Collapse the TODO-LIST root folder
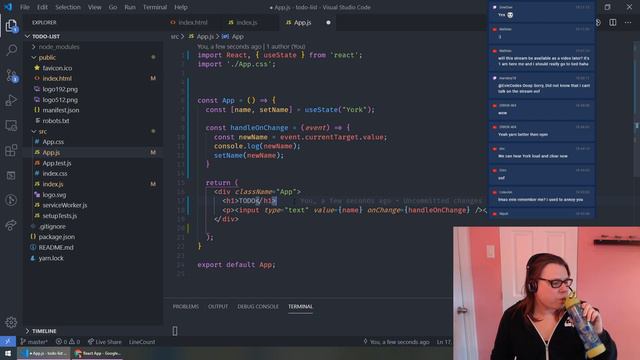The height and width of the screenshot is (360, 640). [x=93, y=36]
